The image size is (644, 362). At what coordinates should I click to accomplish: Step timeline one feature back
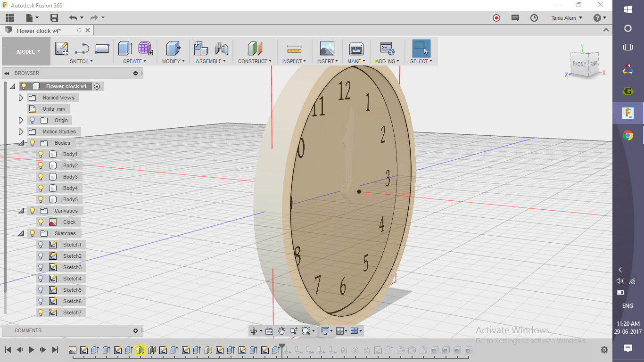(x=20, y=350)
